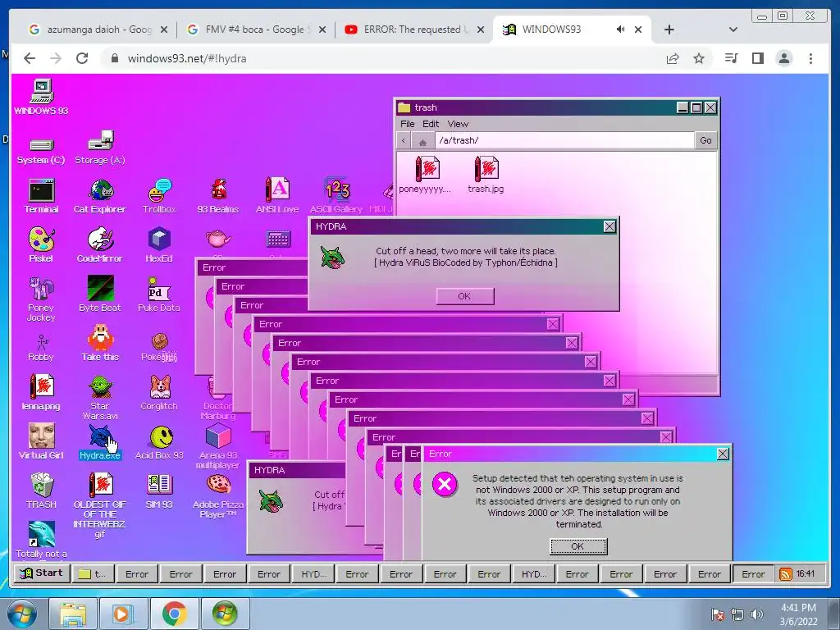This screenshot has width=840, height=630.
Task: Open trash.jpg in trash window
Action: (486, 174)
